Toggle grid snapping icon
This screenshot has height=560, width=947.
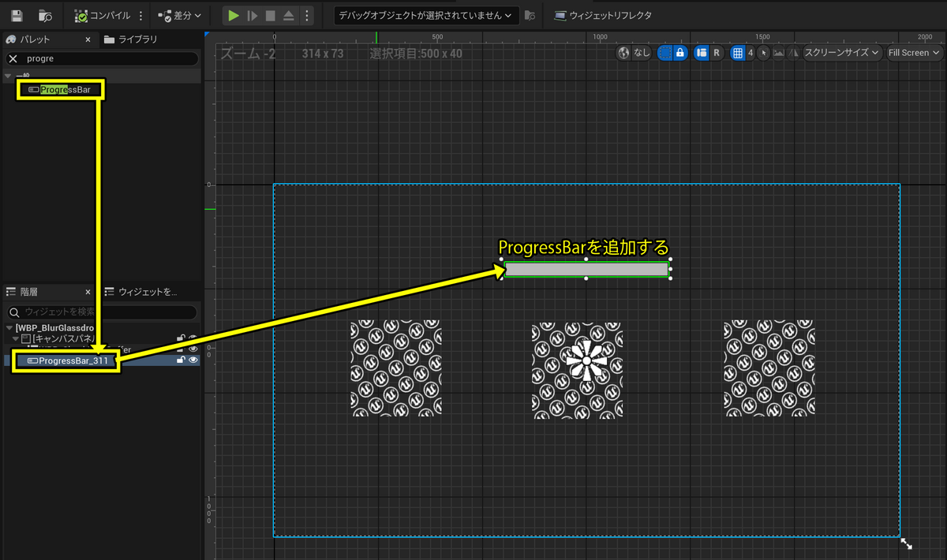click(738, 53)
